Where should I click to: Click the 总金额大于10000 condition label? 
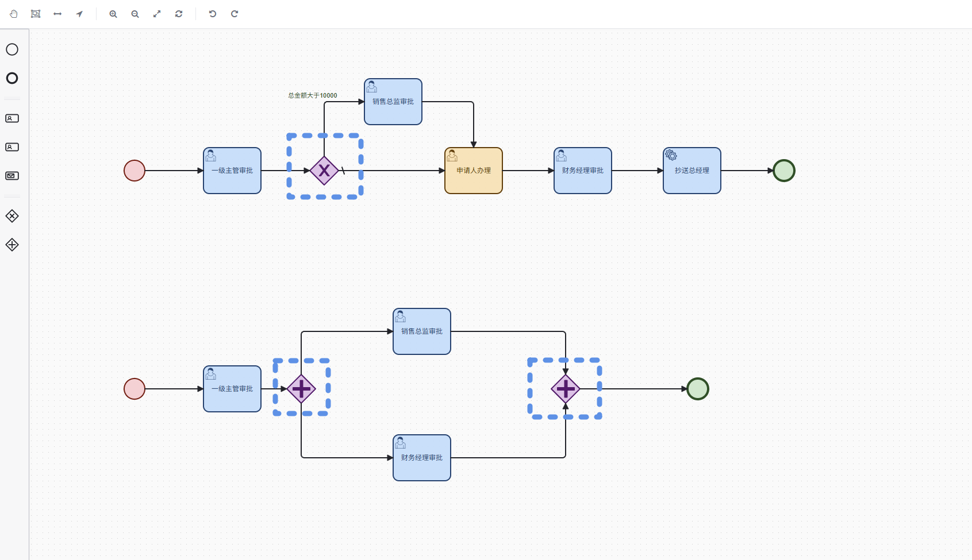coord(313,95)
